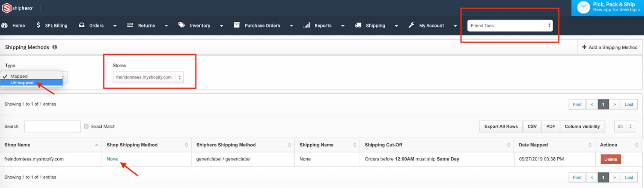Screen dimensions: 644x188
Task: Click the Home dashboard icon
Action: click(5, 25)
